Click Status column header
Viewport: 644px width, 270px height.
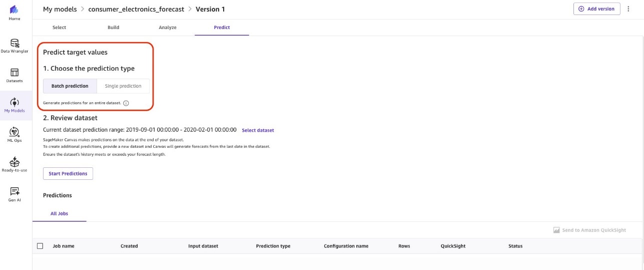pyautogui.click(x=515, y=246)
